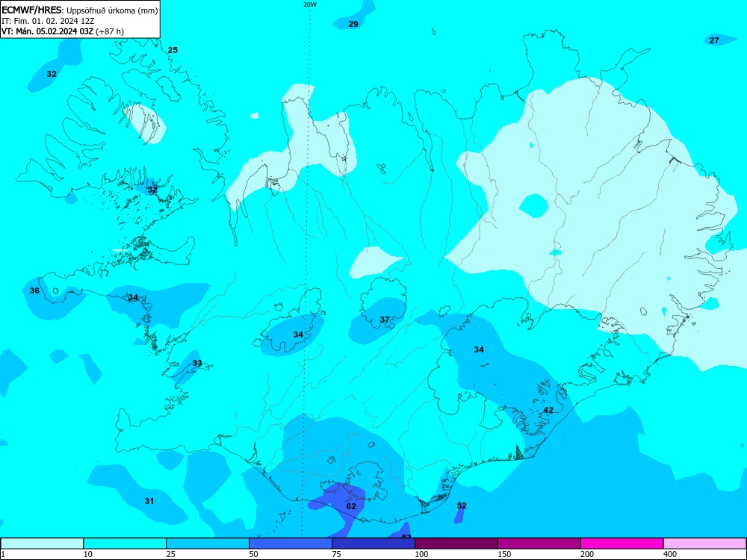Click the precipitation value 36 on the map

click(35, 290)
